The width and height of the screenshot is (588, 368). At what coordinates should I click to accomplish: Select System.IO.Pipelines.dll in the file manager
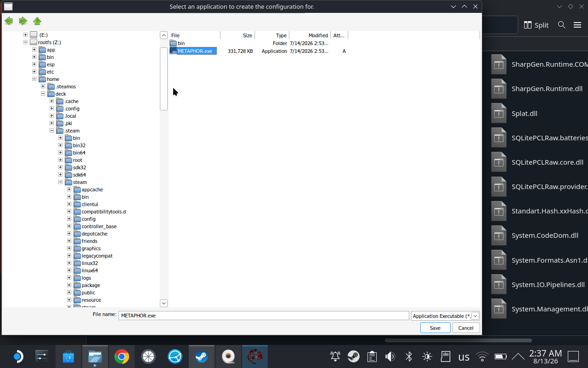coord(548,285)
